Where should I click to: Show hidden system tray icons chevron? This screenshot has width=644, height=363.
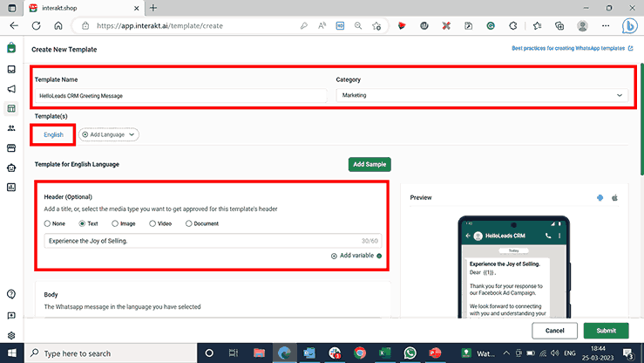click(506, 353)
